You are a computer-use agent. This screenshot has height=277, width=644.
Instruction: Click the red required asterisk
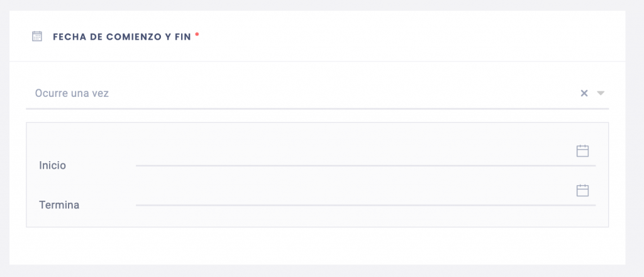pyautogui.click(x=197, y=35)
